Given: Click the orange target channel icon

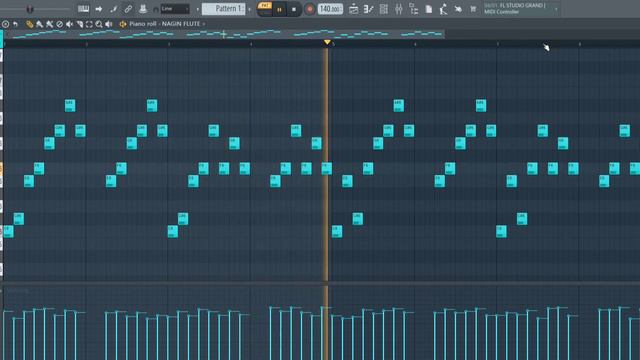Looking at the screenshot, I should point(122,24).
